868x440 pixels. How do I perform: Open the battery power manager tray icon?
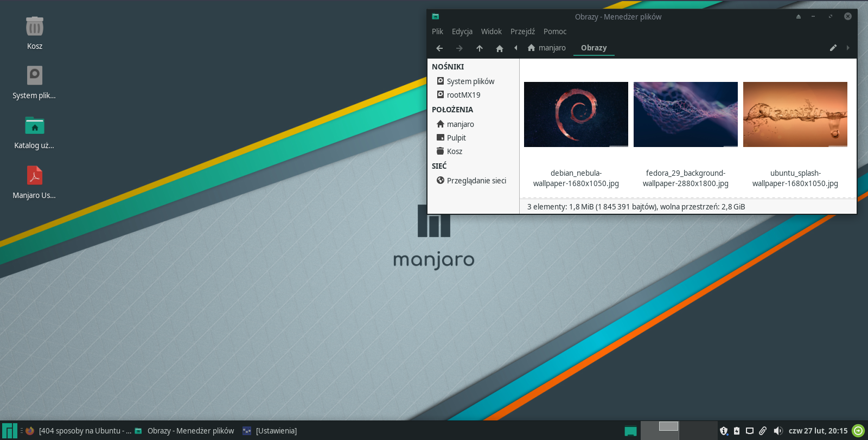point(737,431)
